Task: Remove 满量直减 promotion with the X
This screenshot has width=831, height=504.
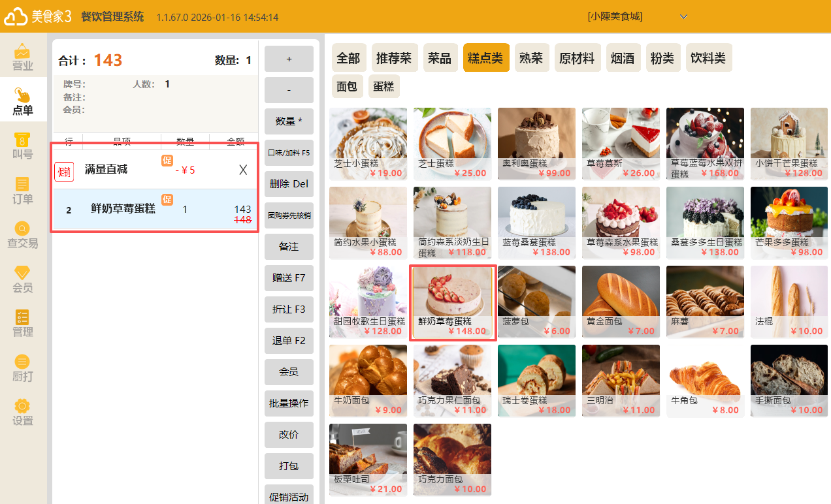Action: 243,170
